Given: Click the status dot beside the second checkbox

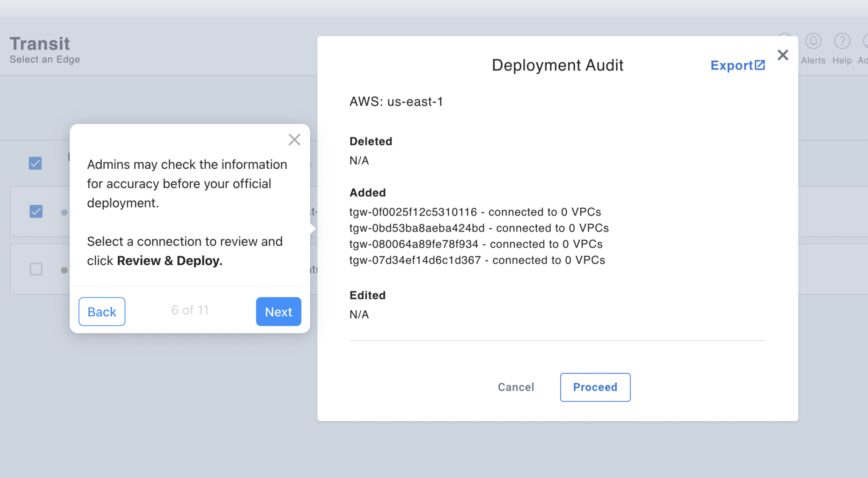Looking at the screenshot, I should (x=64, y=212).
